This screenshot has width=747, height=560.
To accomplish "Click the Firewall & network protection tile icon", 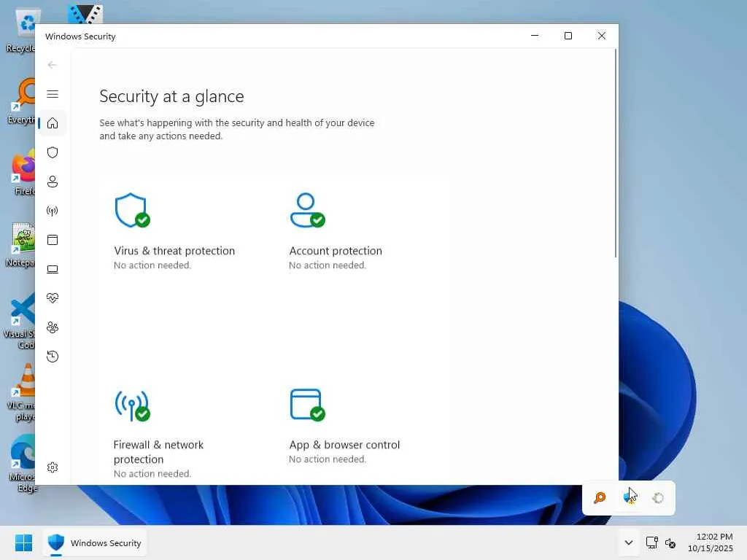I will [132, 405].
